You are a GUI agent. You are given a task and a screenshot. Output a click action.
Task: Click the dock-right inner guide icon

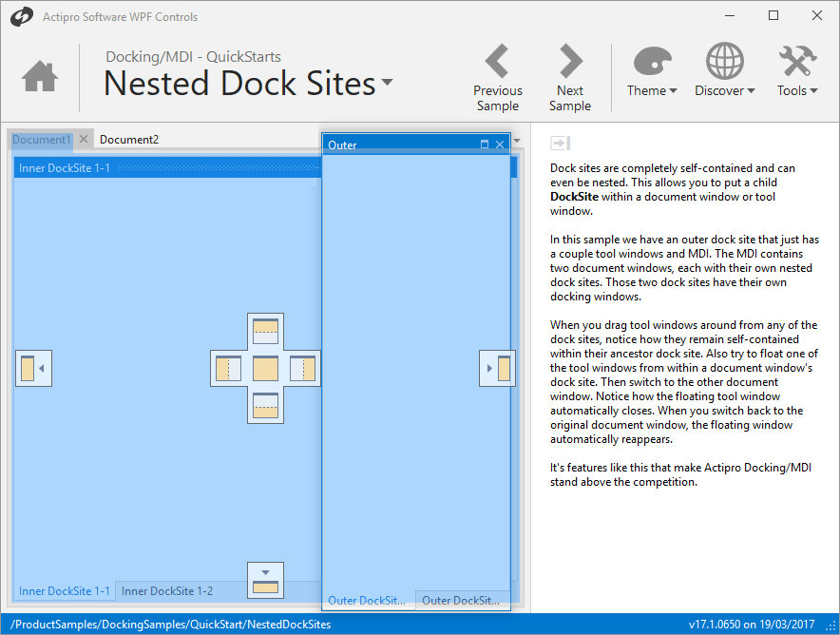point(302,368)
